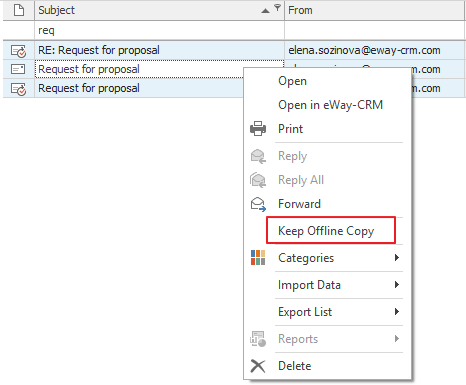Click the Categories colored squares icon

tap(258, 258)
